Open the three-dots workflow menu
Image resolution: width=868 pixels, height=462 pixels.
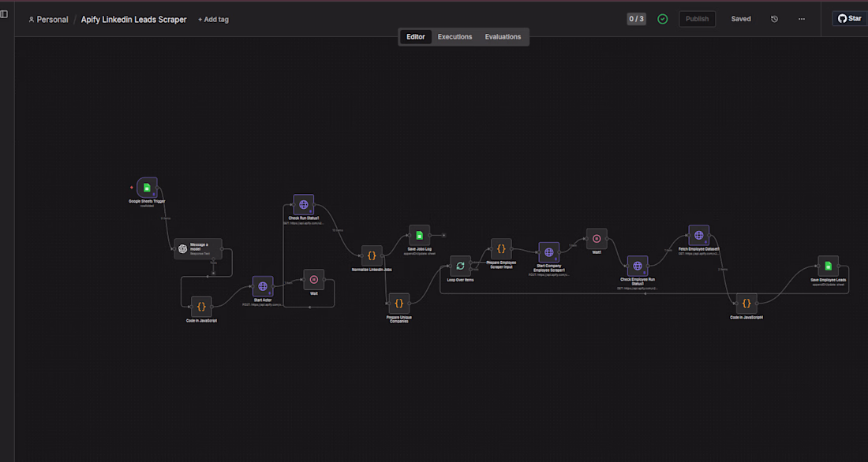click(802, 19)
